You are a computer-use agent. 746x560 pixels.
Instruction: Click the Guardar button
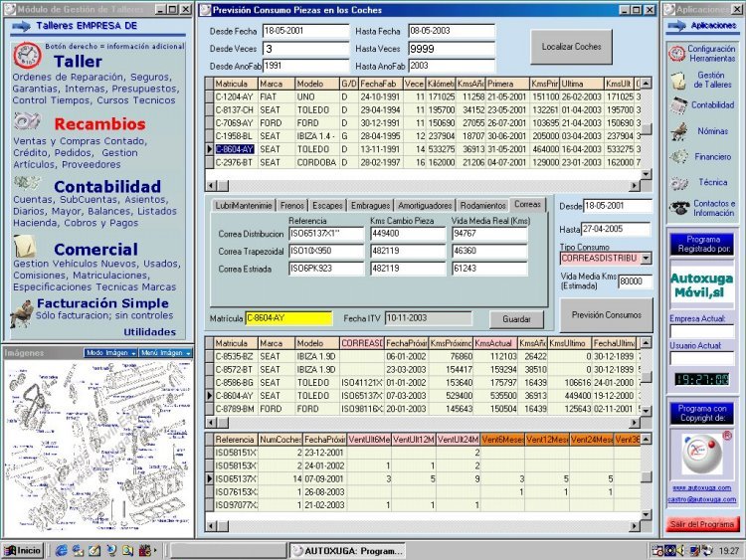516,319
